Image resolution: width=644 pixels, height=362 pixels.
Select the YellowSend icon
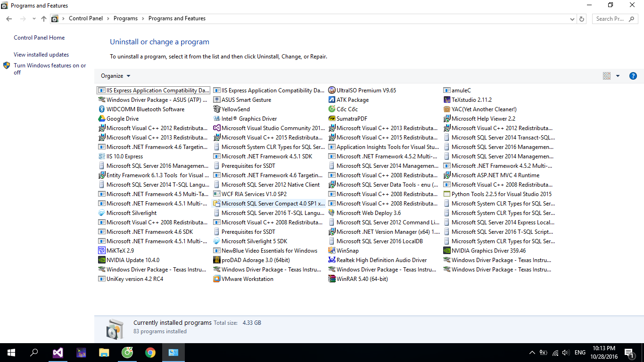(217, 109)
